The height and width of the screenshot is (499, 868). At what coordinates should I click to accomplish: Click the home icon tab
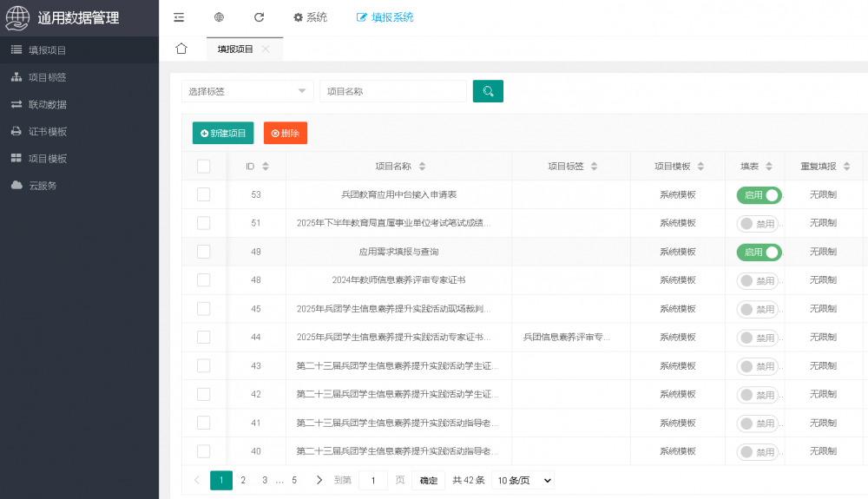tap(181, 49)
